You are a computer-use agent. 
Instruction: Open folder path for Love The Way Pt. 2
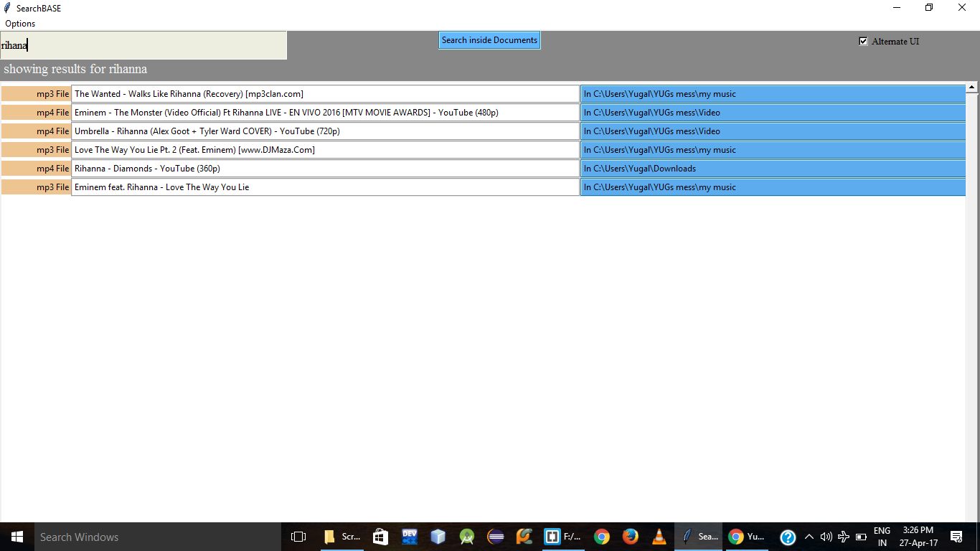(773, 150)
